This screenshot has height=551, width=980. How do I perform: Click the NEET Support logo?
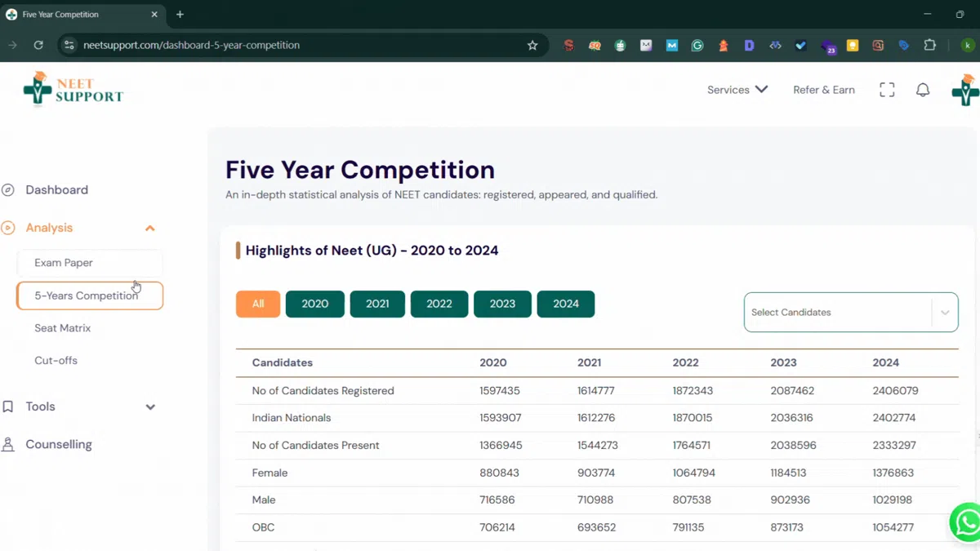point(73,89)
